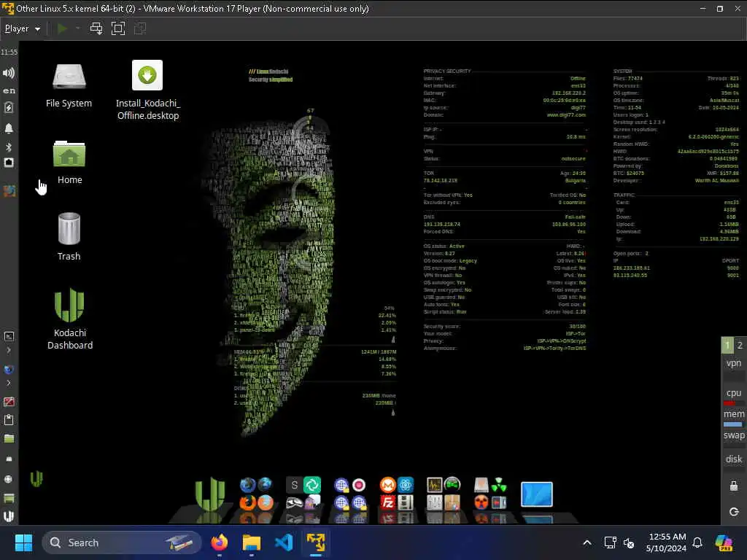
Task: Click the volume icon in Kodachi side panel
Action: point(9,73)
